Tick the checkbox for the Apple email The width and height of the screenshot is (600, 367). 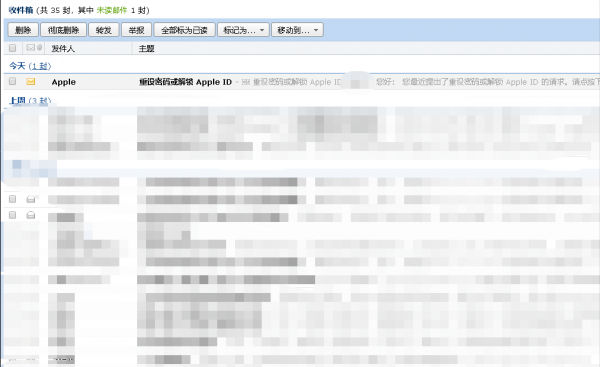tap(13, 81)
